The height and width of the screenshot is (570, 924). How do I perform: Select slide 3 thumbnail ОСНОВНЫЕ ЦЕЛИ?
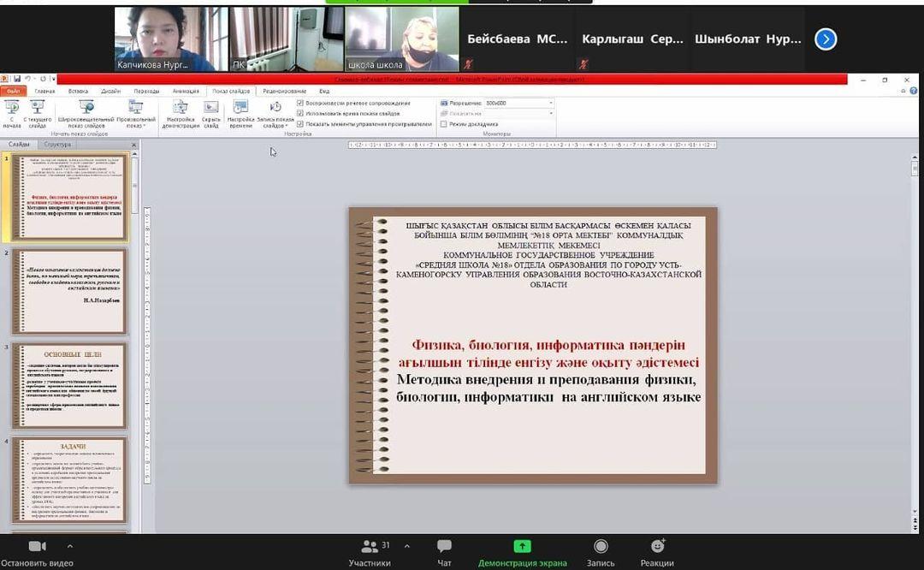point(69,385)
